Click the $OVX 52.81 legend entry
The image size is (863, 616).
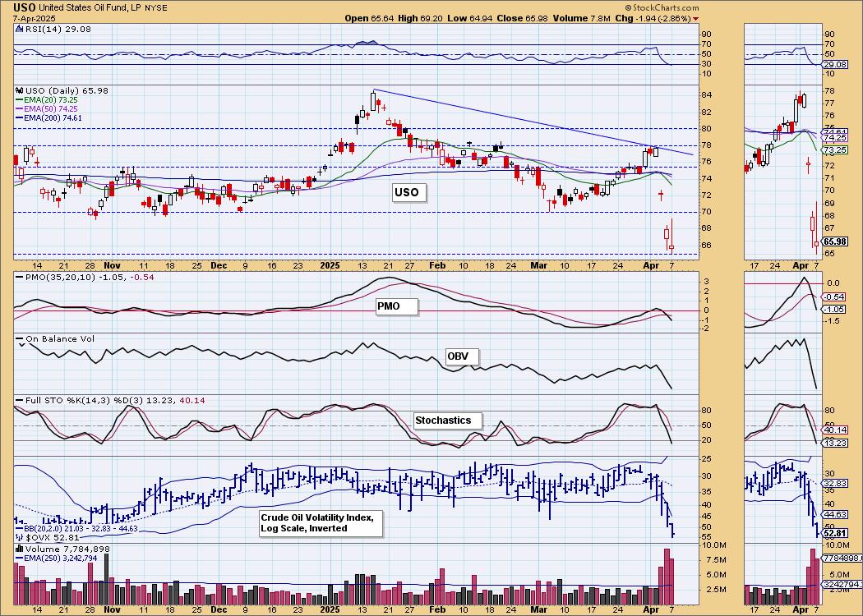pos(51,537)
